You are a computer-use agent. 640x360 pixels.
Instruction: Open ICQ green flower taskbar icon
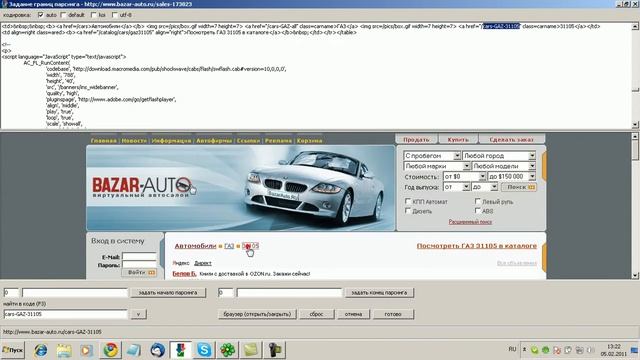click(x=227, y=350)
